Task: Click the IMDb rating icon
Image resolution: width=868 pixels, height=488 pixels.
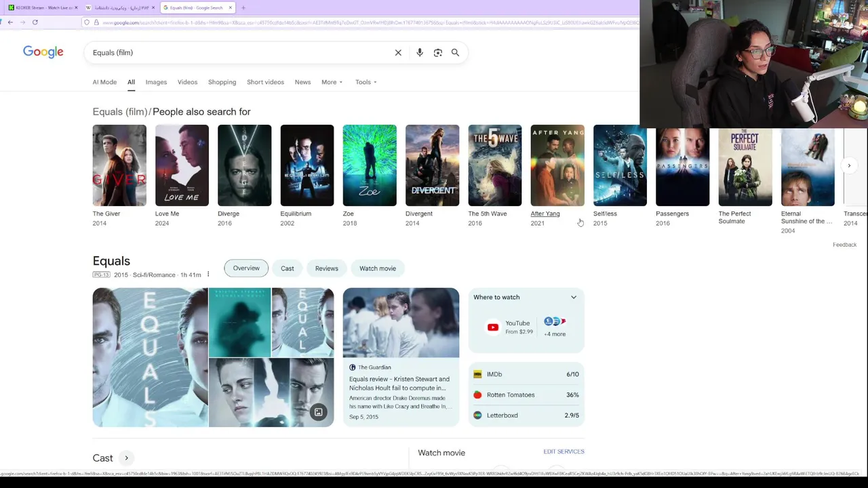Action: point(477,374)
